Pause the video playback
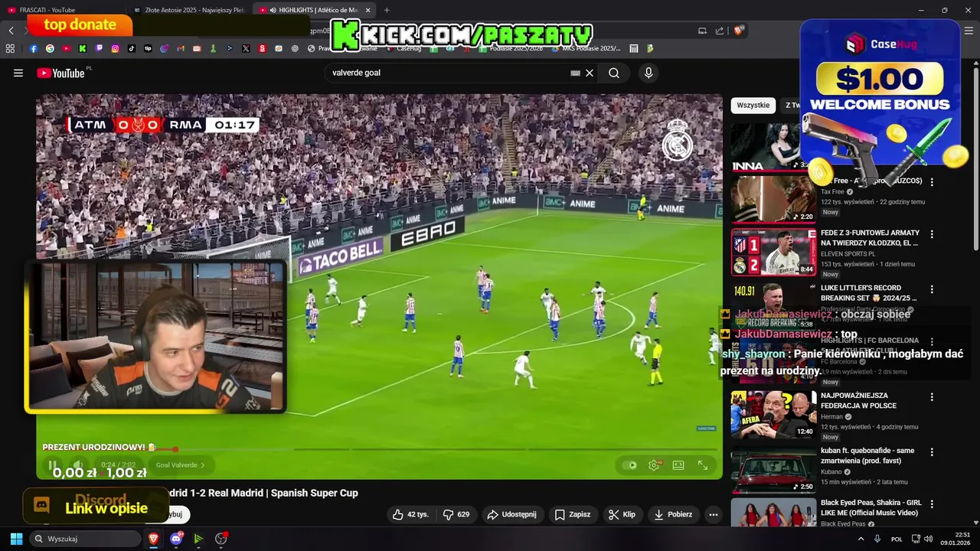 pos(53,465)
